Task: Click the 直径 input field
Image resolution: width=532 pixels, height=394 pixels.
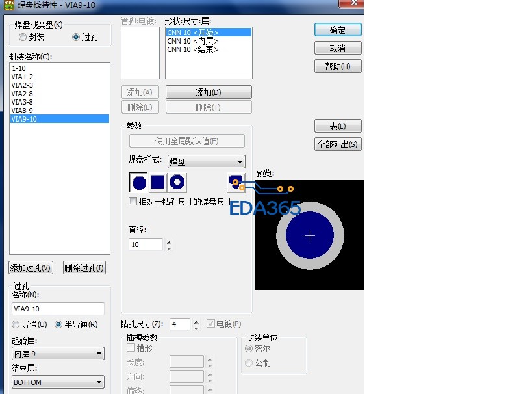Action: click(x=146, y=244)
